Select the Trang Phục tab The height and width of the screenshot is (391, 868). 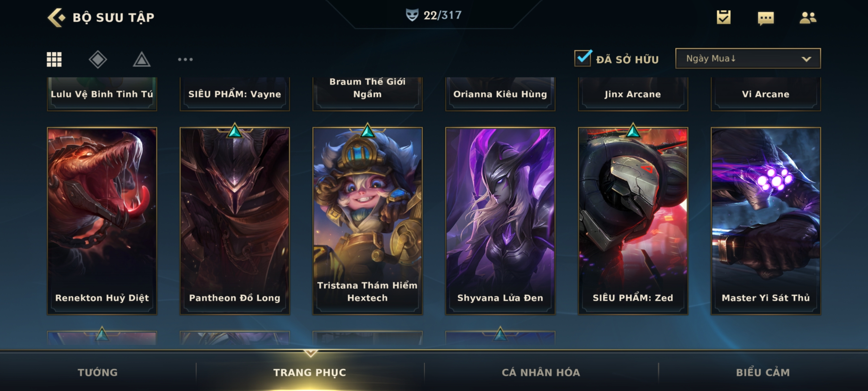click(x=310, y=372)
